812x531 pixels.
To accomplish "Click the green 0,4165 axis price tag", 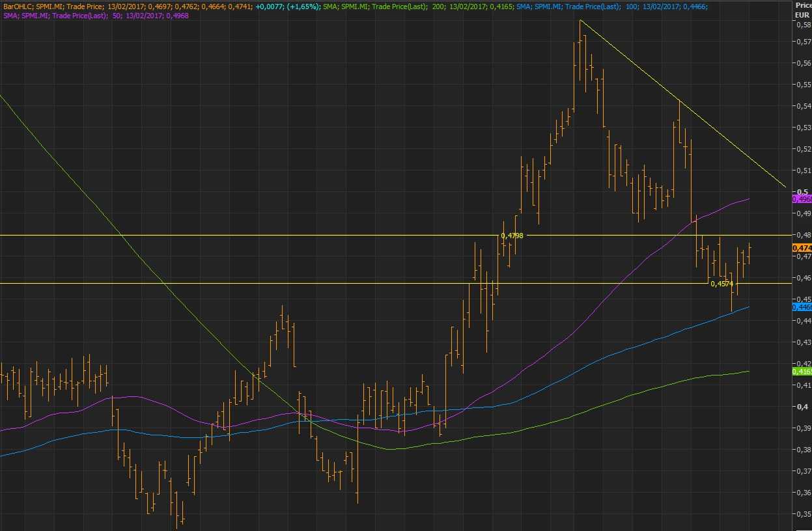I will [x=802, y=371].
